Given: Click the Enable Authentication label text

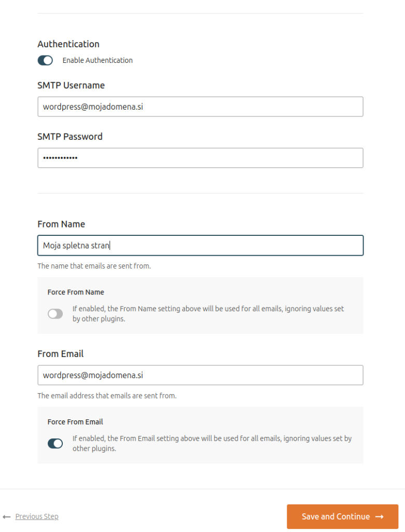Looking at the screenshot, I should click(x=97, y=60).
